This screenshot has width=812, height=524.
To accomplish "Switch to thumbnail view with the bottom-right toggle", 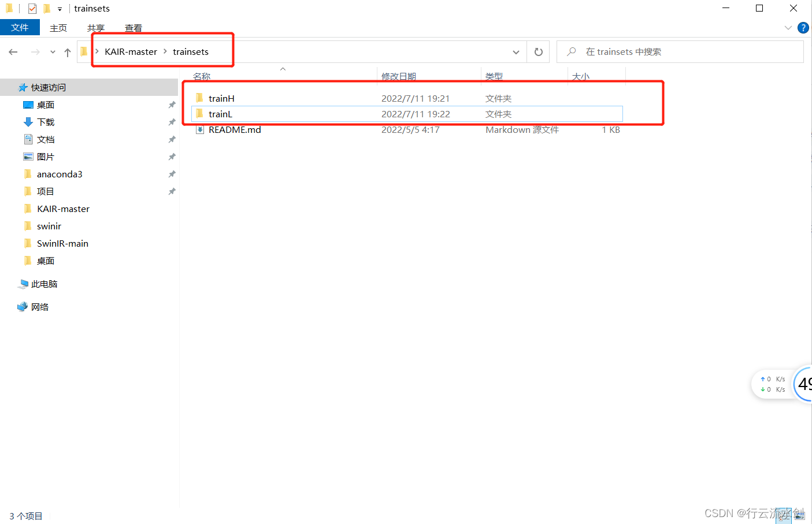I will click(800, 516).
